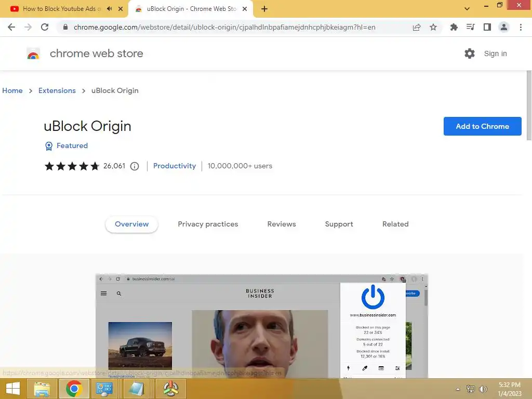
Task: Toggle the Chrome side panel icon
Action: click(487, 27)
